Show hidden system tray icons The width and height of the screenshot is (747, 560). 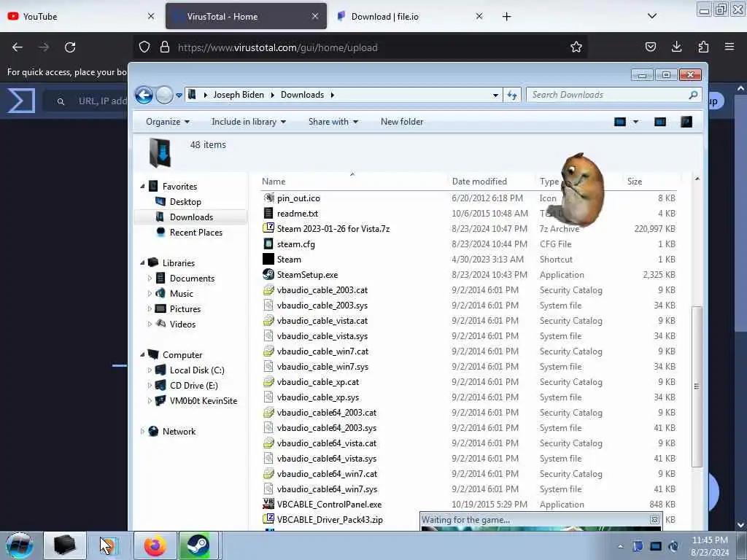point(620,546)
